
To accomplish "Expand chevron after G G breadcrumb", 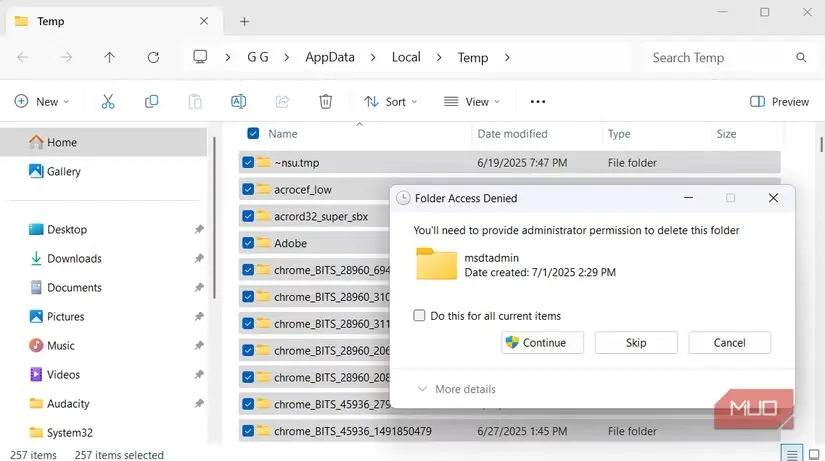I will click(x=287, y=57).
